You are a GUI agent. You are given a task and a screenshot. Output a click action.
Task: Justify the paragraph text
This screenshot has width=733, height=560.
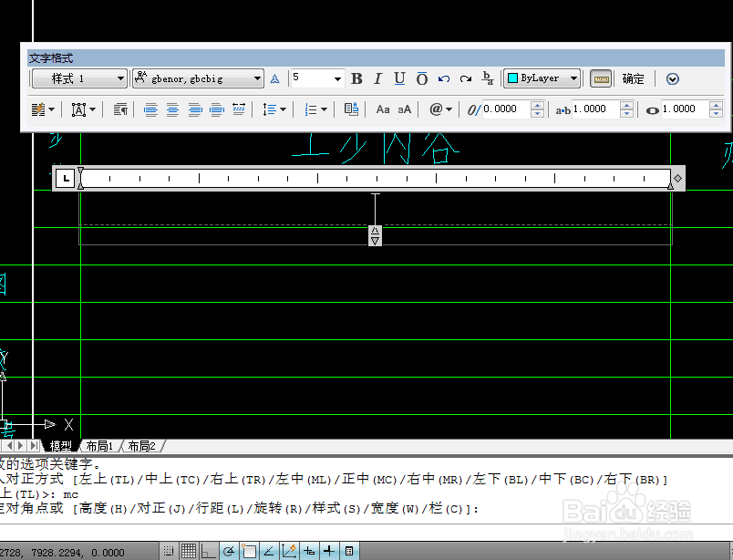[217, 110]
